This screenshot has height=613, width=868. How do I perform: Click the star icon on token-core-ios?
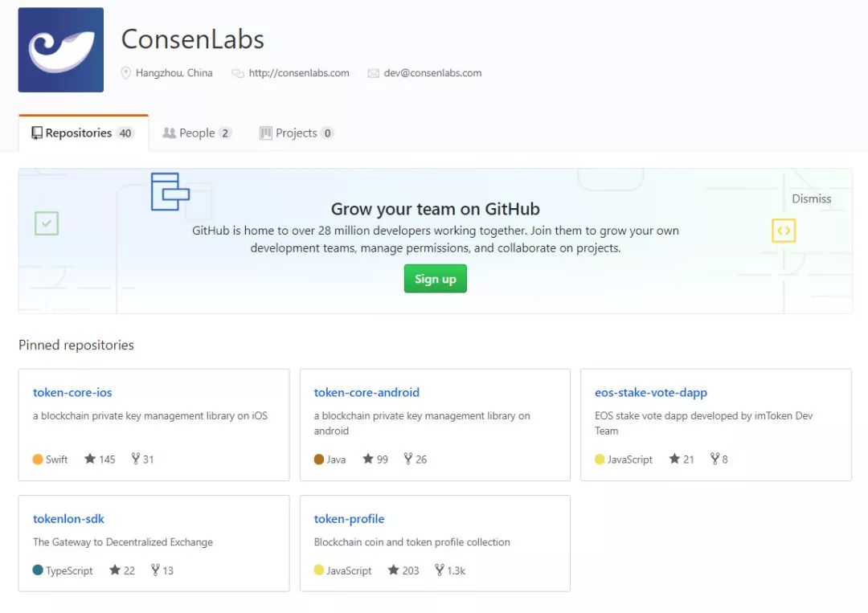[x=90, y=460]
